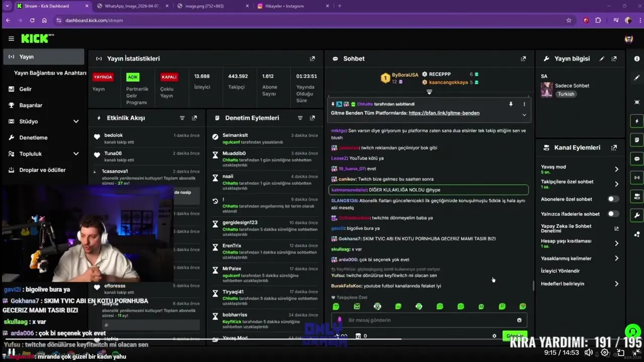644x362 pixels.
Task: Pop out the Etkinlik Akışı panel
Action: click(x=194, y=118)
